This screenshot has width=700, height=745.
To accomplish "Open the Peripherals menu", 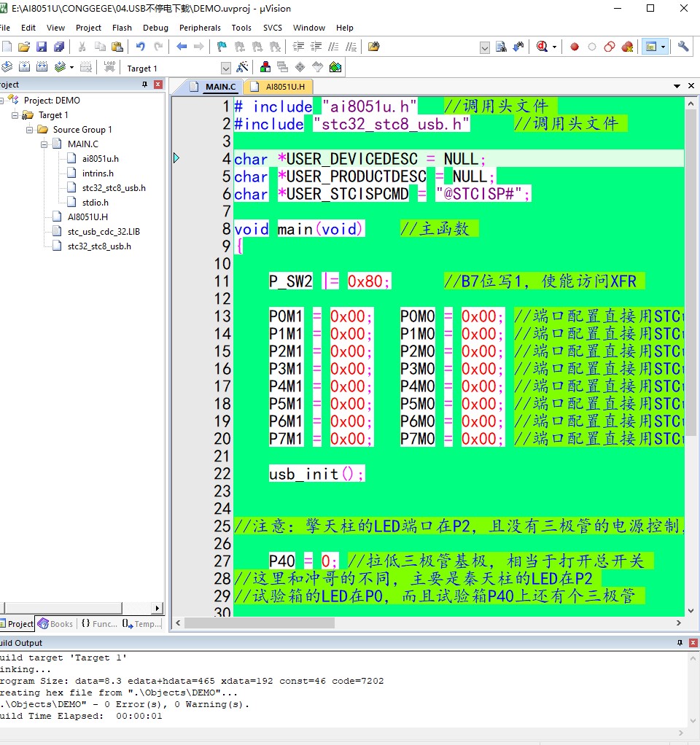I will (x=200, y=28).
